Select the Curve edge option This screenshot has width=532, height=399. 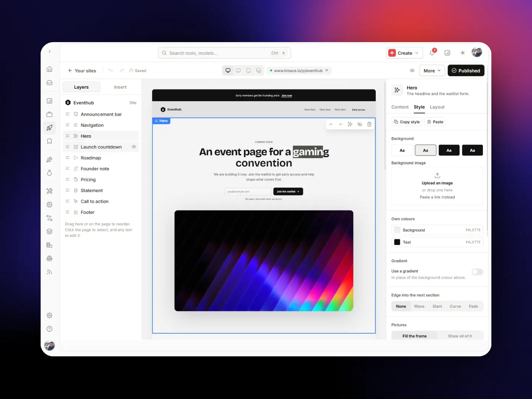pos(455,306)
